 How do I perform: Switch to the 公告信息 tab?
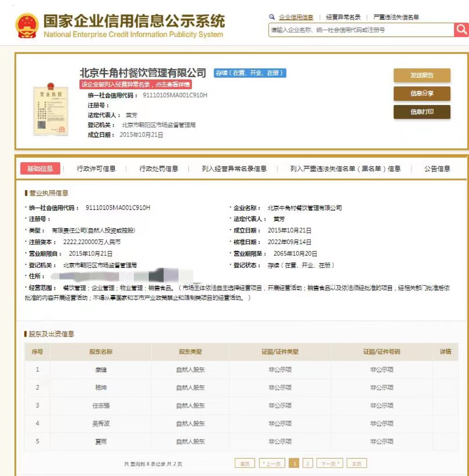click(x=437, y=169)
